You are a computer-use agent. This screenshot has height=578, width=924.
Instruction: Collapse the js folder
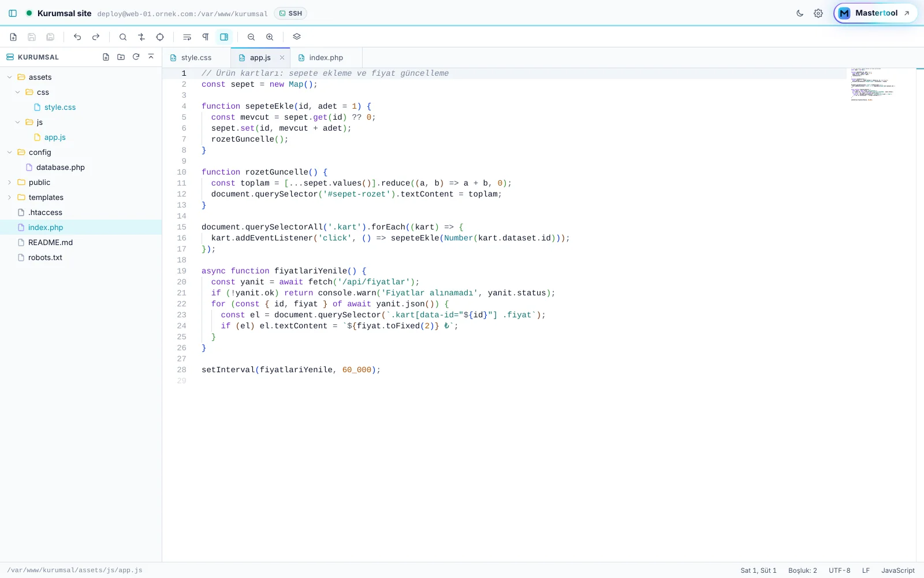click(18, 123)
